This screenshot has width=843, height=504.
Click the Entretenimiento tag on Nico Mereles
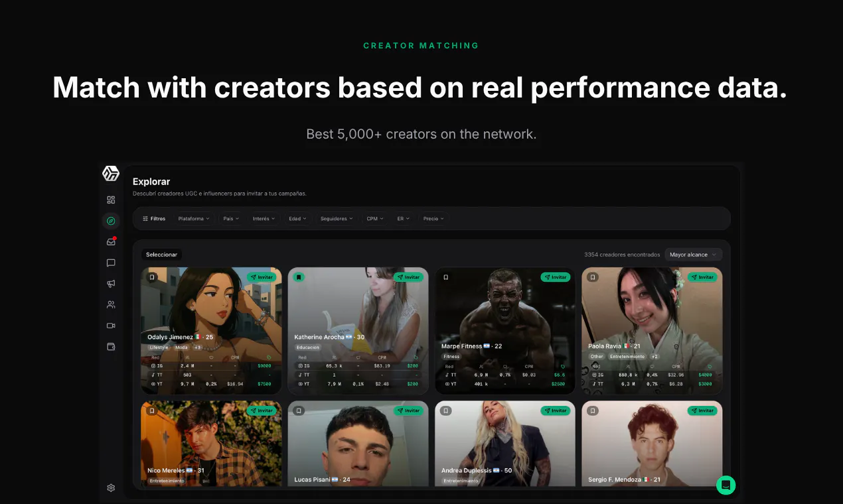[167, 481]
